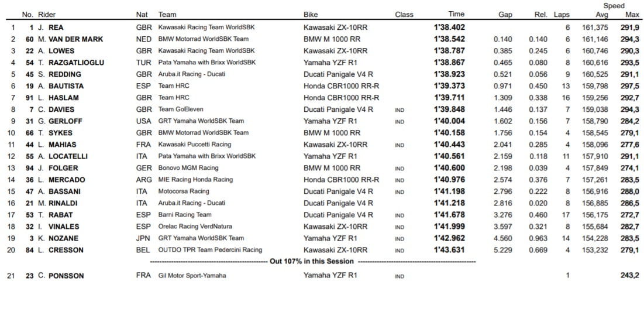644x312 pixels.
Task: Click the Max speed column header
Action: pyautogui.click(x=632, y=15)
